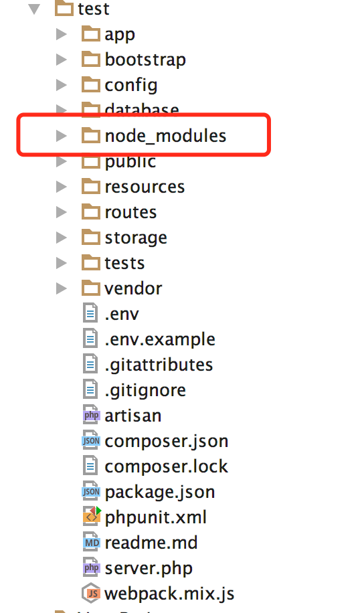Expand the vendor folder arrow

[x=61, y=288]
